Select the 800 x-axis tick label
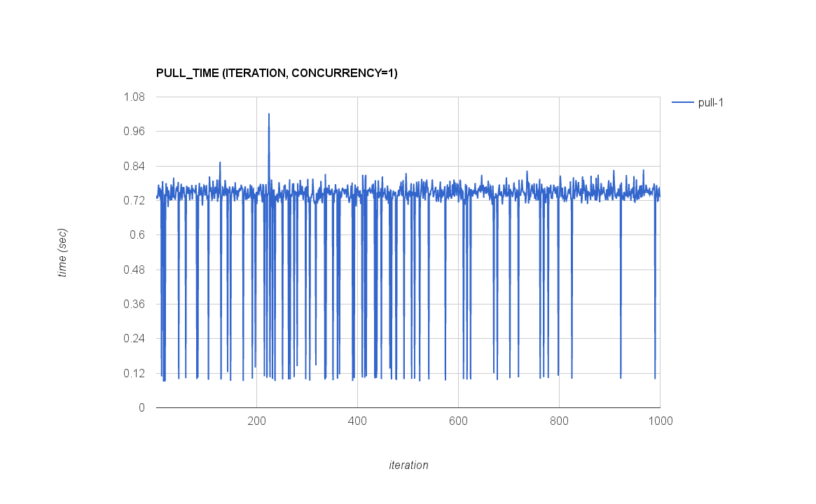 coord(559,421)
